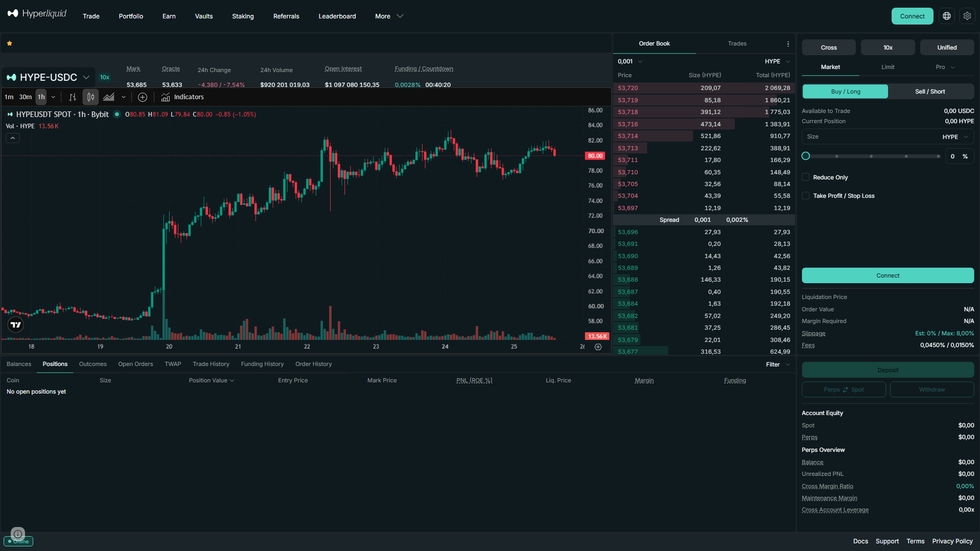Click the 53,720 ask price row

click(x=704, y=88)
